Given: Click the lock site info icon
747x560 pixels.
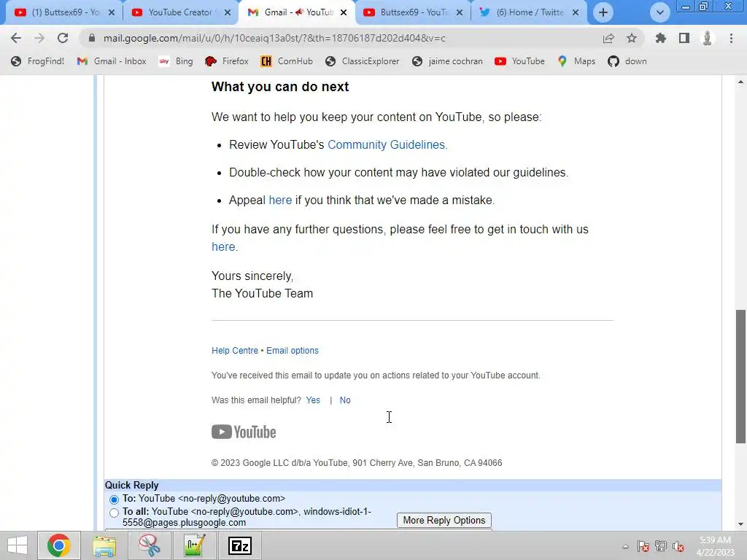Looking at the screenshot, I should (x=92, y=38).
